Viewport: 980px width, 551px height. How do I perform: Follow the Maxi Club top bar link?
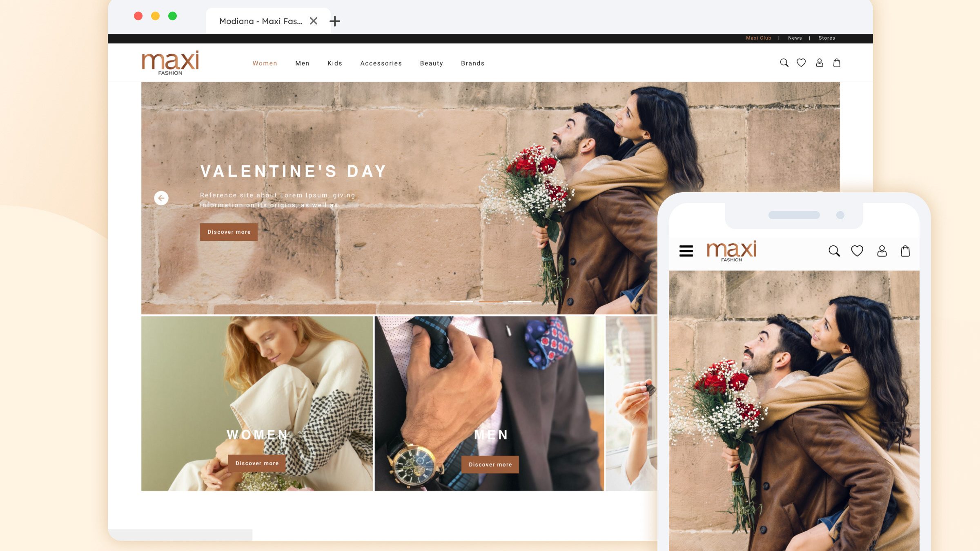coord(759,38)
